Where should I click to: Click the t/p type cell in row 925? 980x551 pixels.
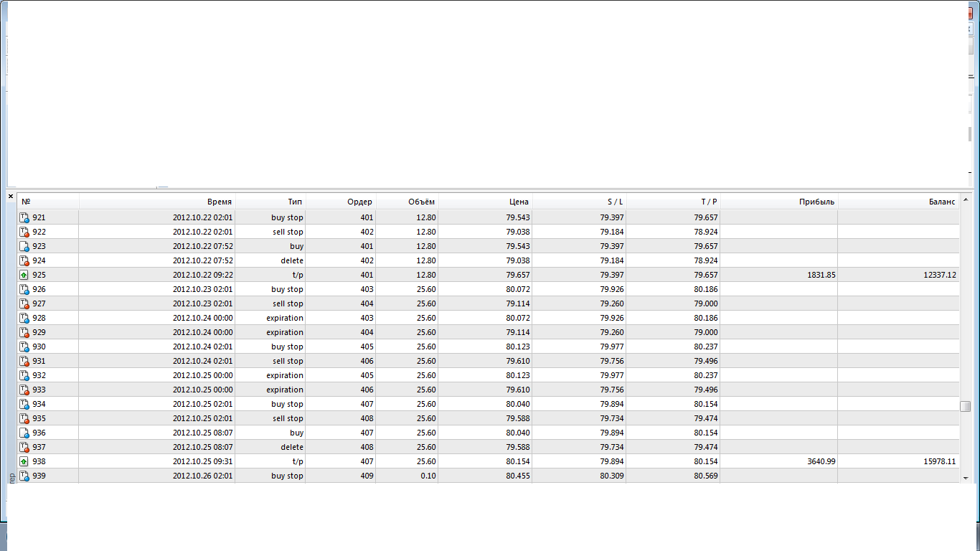(x=270, y=275)
